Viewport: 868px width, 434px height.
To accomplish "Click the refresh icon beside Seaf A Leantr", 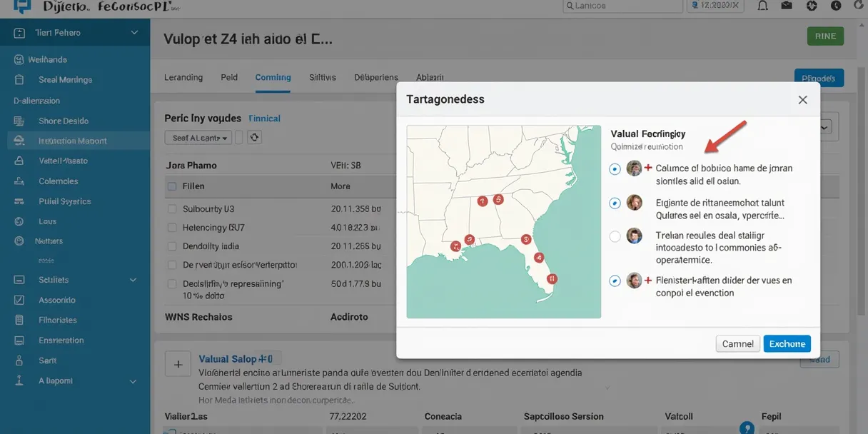I will [254, 137].
